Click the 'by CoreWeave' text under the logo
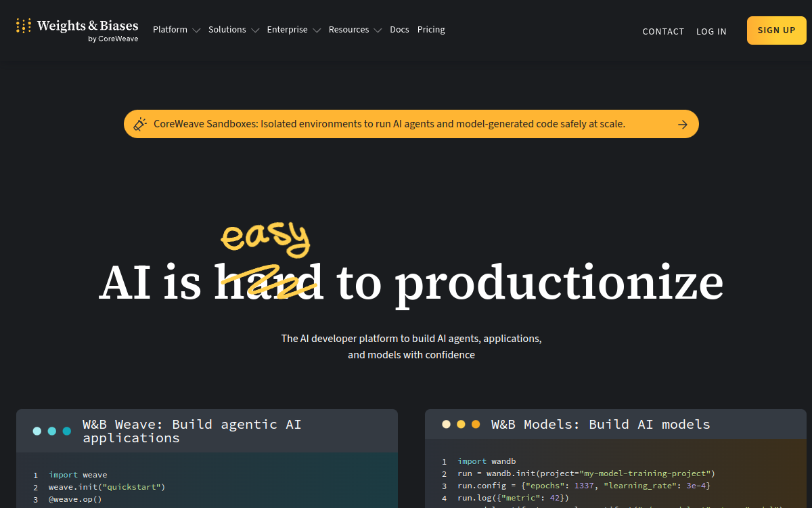Screen dimensions: 812x508 point(113,39)
